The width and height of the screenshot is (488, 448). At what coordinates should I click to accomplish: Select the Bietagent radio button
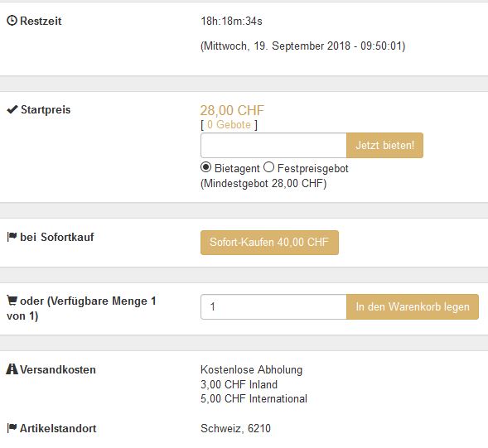tap(205, 167)
